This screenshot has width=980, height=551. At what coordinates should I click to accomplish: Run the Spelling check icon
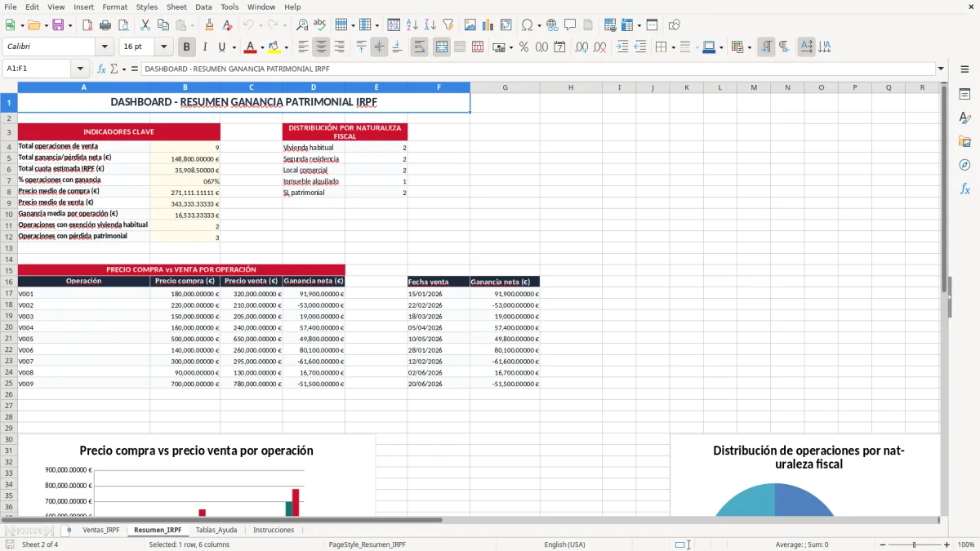(x=319, y=25)
